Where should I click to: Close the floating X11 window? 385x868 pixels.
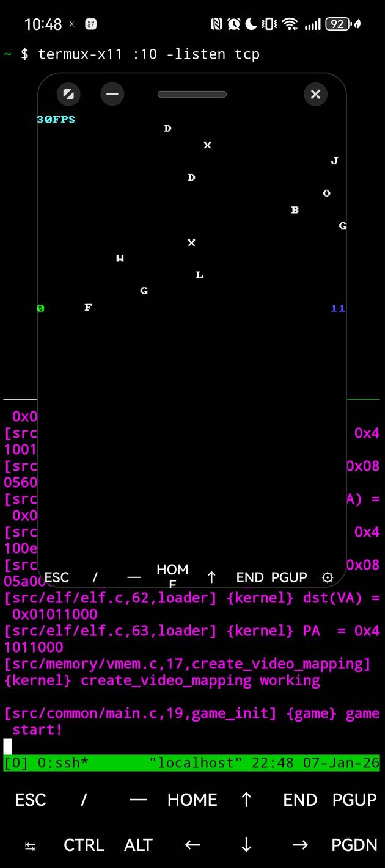[315, 94]
